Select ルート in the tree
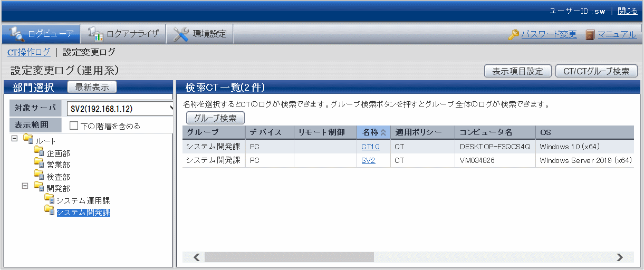This screenshot has height=270, width=644. [x=46, y=141]
